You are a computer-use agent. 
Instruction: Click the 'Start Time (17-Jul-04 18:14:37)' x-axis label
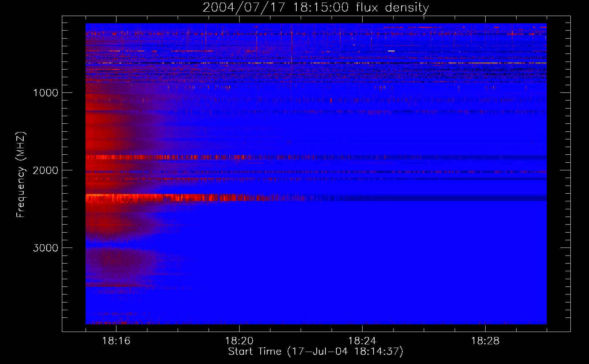click(316, 352)
